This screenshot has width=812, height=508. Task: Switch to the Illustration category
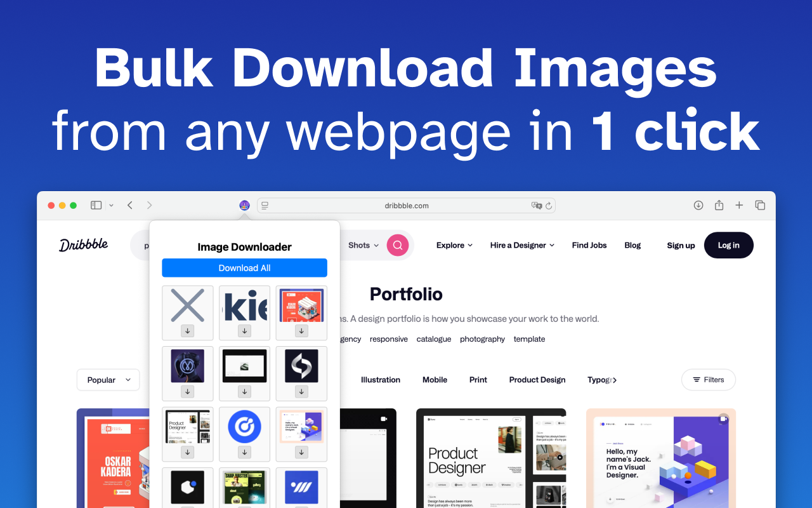381,380
